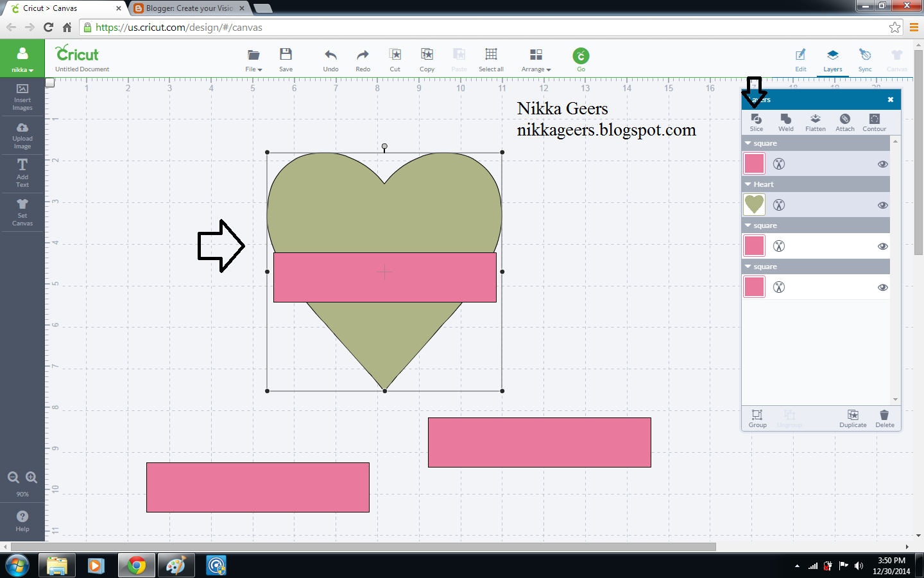This screenshot has height=578, width=924.
Task: Select the Add Text tool
Action: tap(22, 173)
